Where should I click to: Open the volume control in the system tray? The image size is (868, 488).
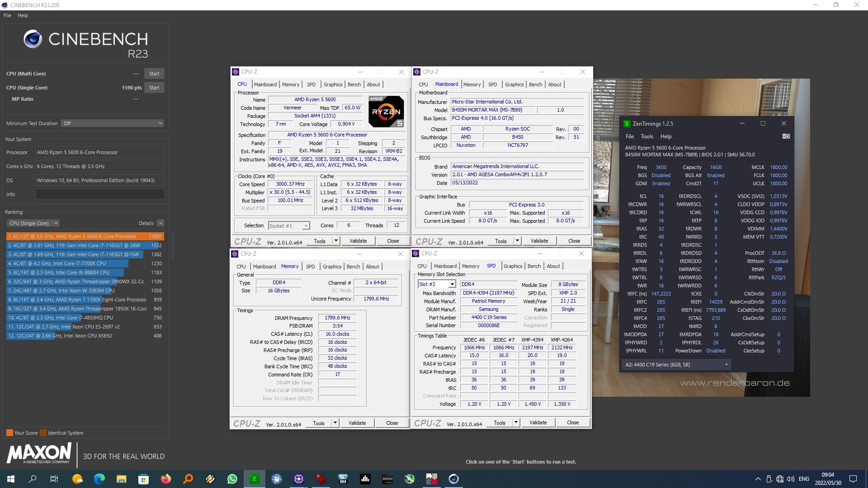click(x=791, y=479)
